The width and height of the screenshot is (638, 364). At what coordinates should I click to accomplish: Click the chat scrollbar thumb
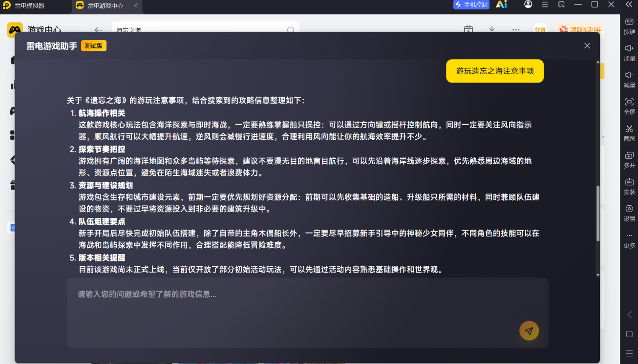598,213
